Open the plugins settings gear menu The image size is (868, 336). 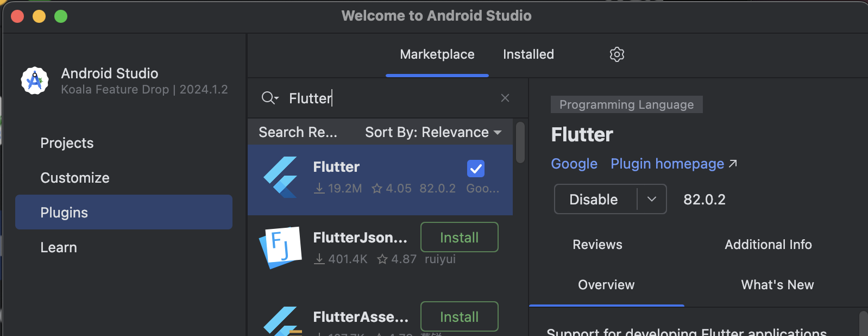tap(617, 54)
